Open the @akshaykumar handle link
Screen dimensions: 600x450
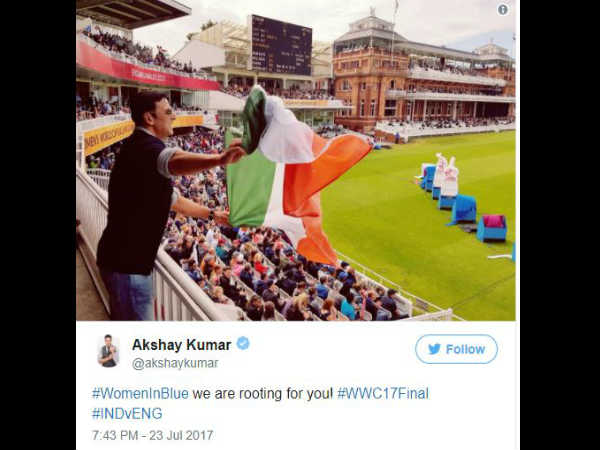point(175,363)
